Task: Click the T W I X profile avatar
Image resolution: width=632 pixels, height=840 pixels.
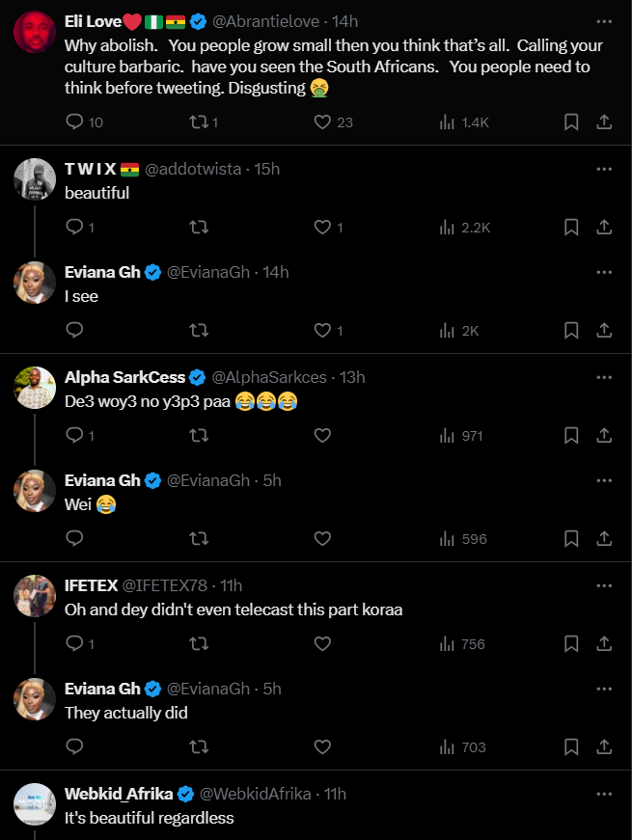Action: point(35,178)
